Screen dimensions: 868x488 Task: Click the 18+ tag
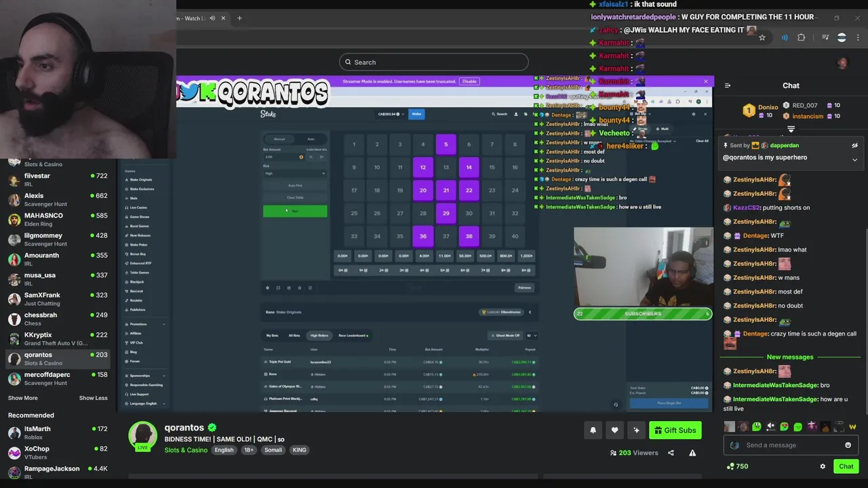pos(249,450)
